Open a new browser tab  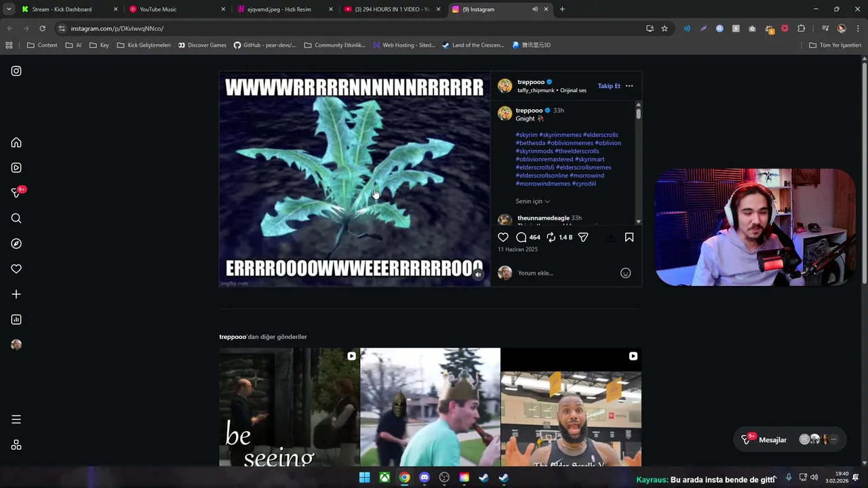[562, 9]
